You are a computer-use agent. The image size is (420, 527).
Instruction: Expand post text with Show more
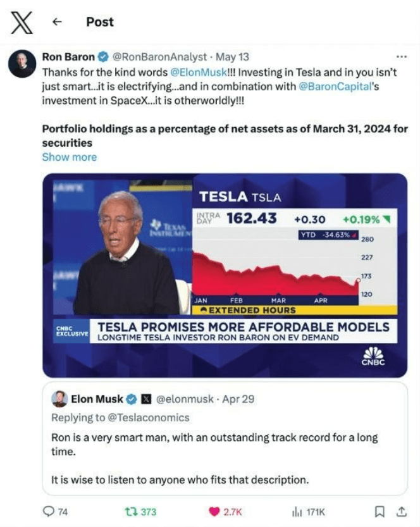(x=69, y=157)
